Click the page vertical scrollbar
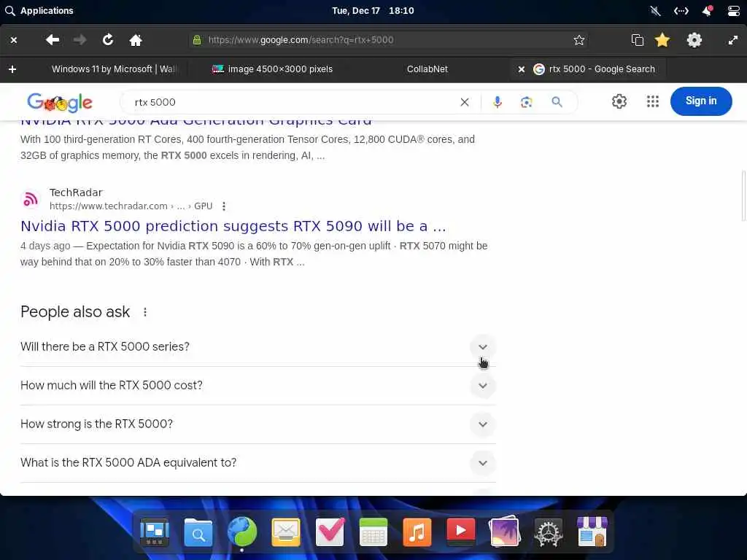 743,195
